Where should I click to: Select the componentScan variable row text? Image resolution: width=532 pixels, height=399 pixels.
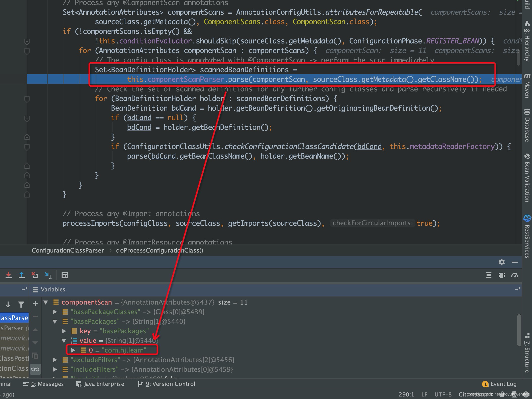pyautogui.click(x=154, y=302)
